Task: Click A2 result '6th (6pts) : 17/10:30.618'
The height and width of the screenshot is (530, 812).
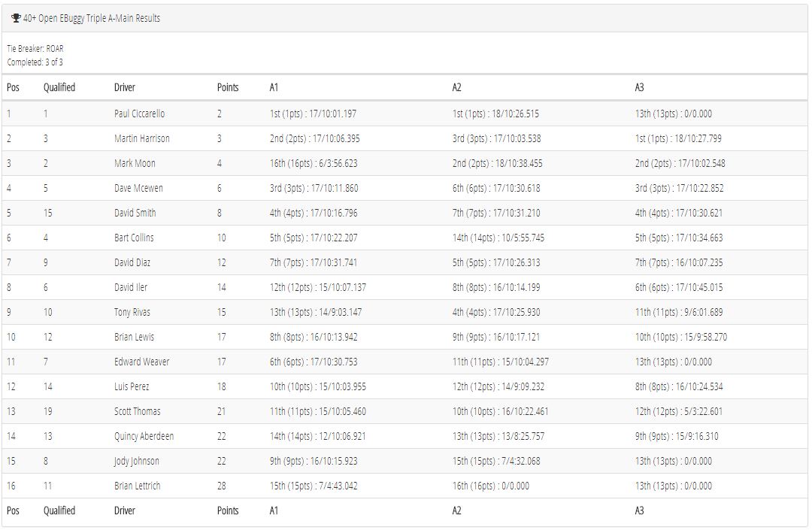Action: (496, 189)
